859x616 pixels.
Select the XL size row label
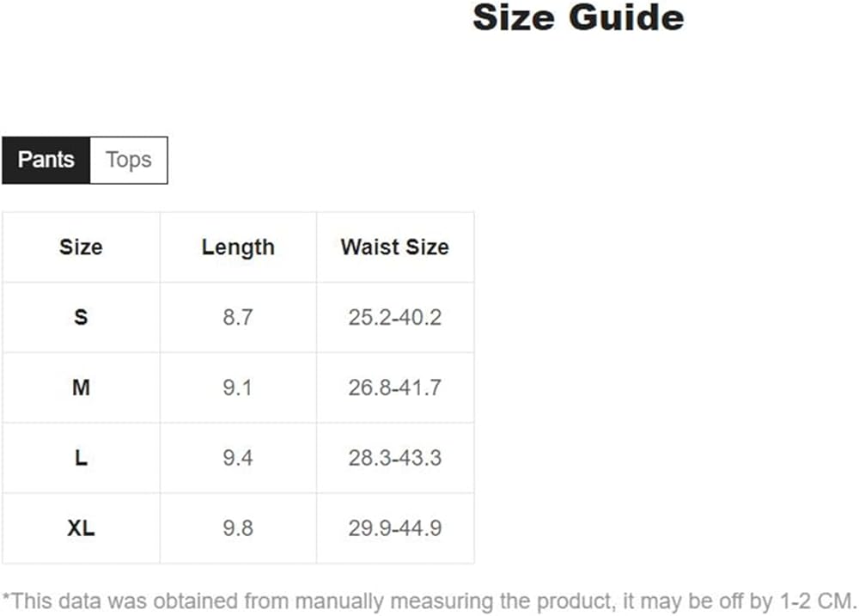pyautogui.click(x=81, y=528)
